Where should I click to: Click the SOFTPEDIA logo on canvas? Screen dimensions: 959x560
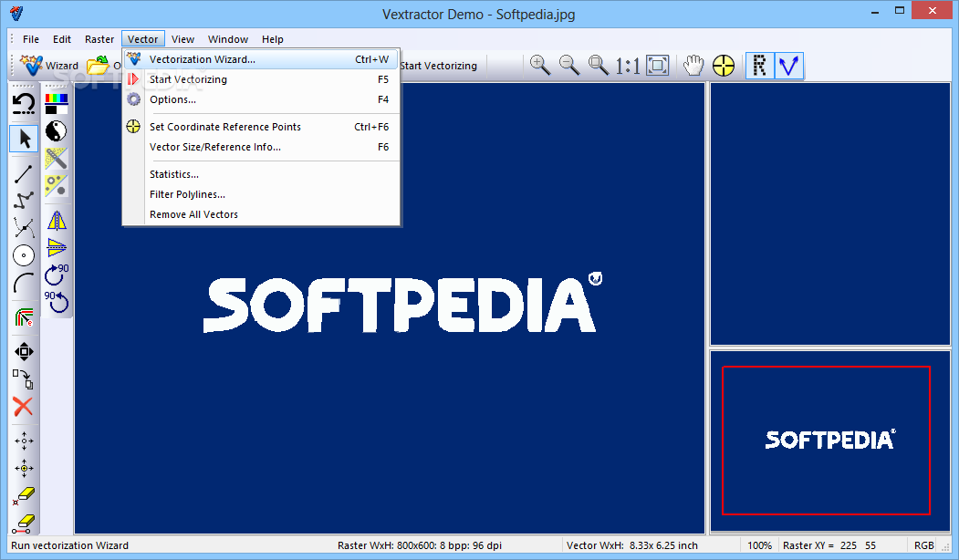[402, 304]
